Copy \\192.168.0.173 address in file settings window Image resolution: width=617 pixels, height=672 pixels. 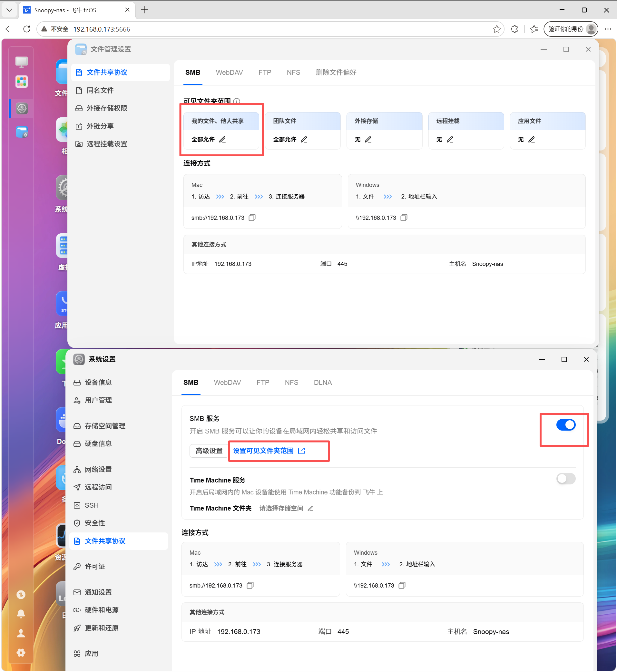[404, 218]
